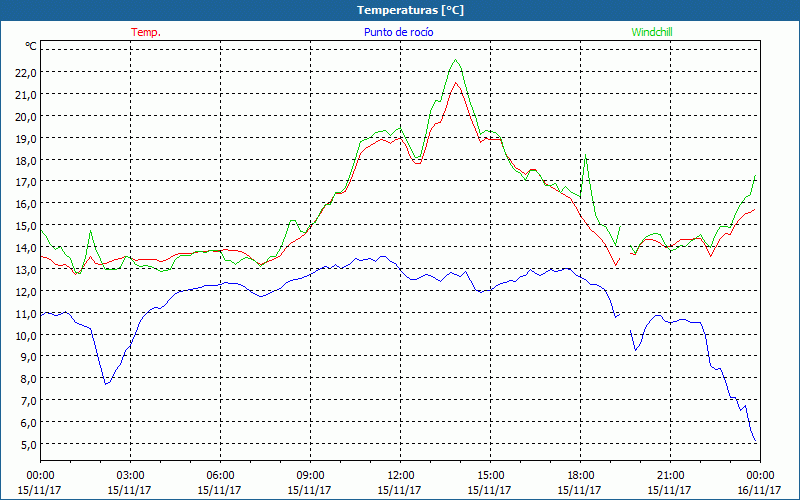Image resolution: width=800 pixels, height=500 pixels.
Task: Click the "17,0" y-axis value
Action: coord(26,182)
